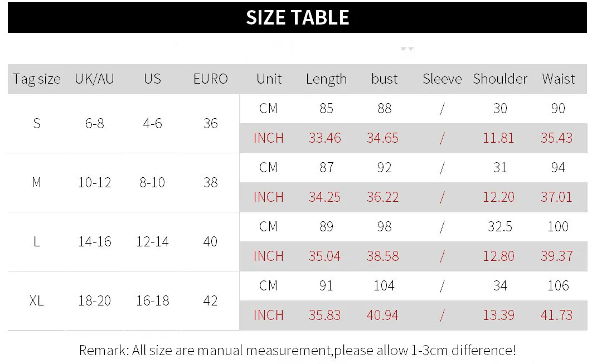592x364 pixels.
Task: Click the 32.5 shoulder measurement cell
Action: pyautogui.click(x=500, y=227)
